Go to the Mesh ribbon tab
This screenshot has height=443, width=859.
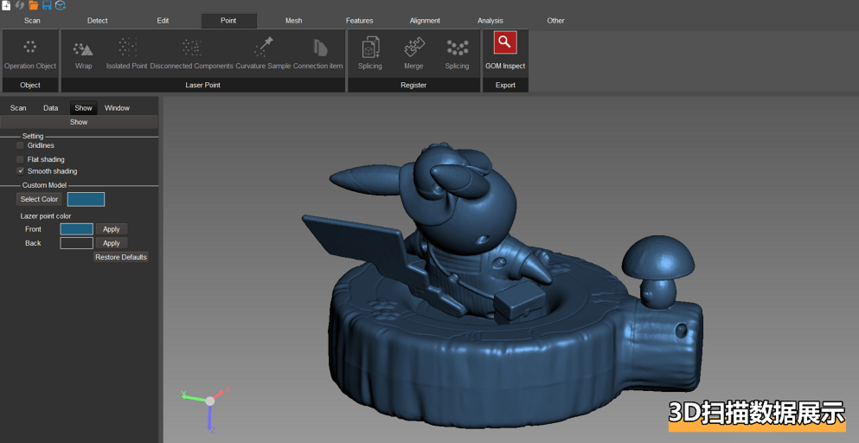(x=294, y=21)
